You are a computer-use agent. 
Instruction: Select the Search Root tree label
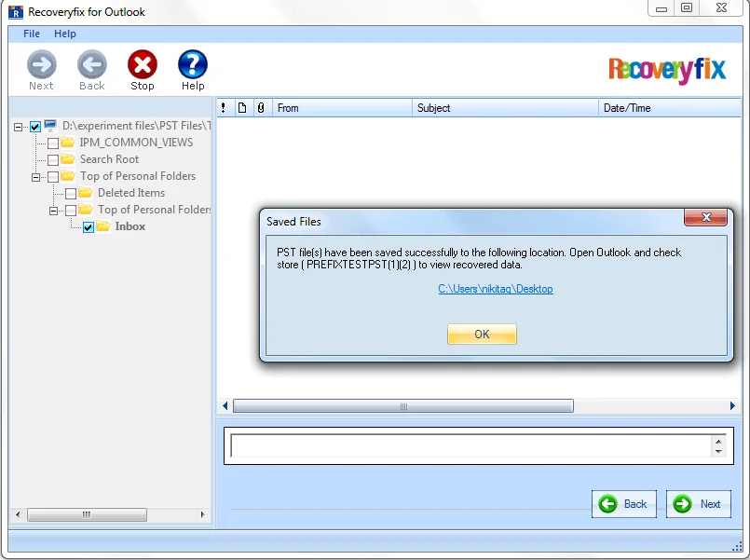click(110, 159)
